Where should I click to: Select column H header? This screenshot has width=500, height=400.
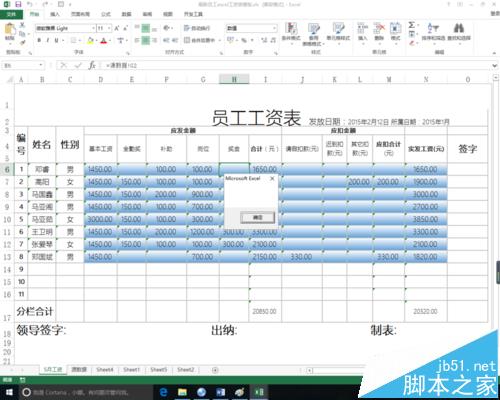pyautogui.click(x=234, y=79)
